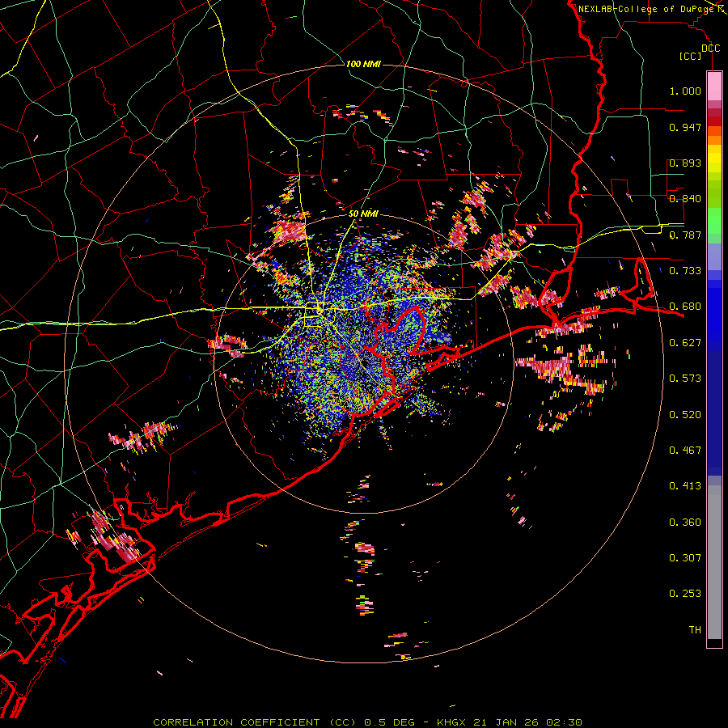
Task: Click the Correlation Coefficient KHGX caption at bottom
Action: tap(367, 722)
